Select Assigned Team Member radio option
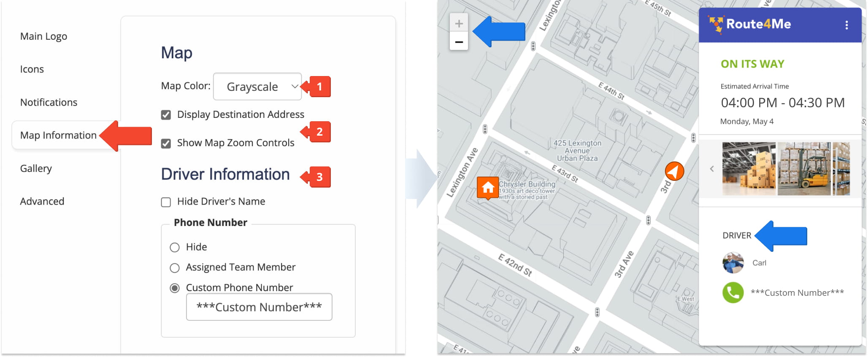Image resolution: width=868 pixels, height=357 pixels. point(175,268)
